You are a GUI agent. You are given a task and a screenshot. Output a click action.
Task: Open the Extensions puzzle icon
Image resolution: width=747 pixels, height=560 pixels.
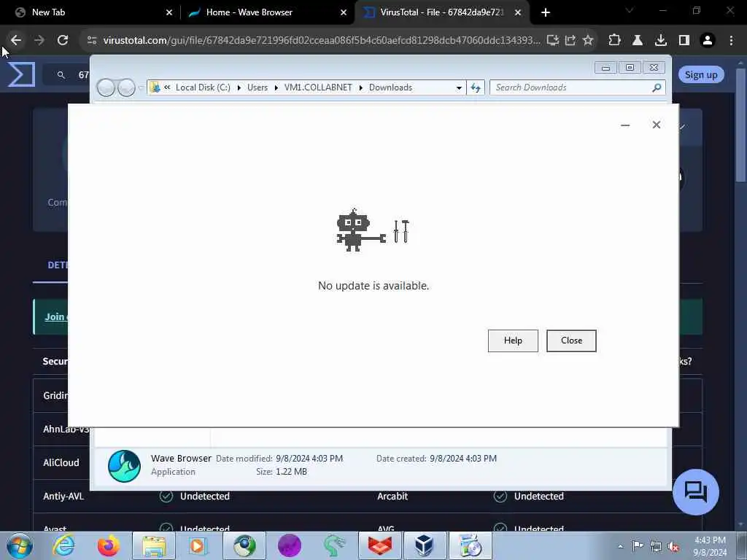coord(614,40)
